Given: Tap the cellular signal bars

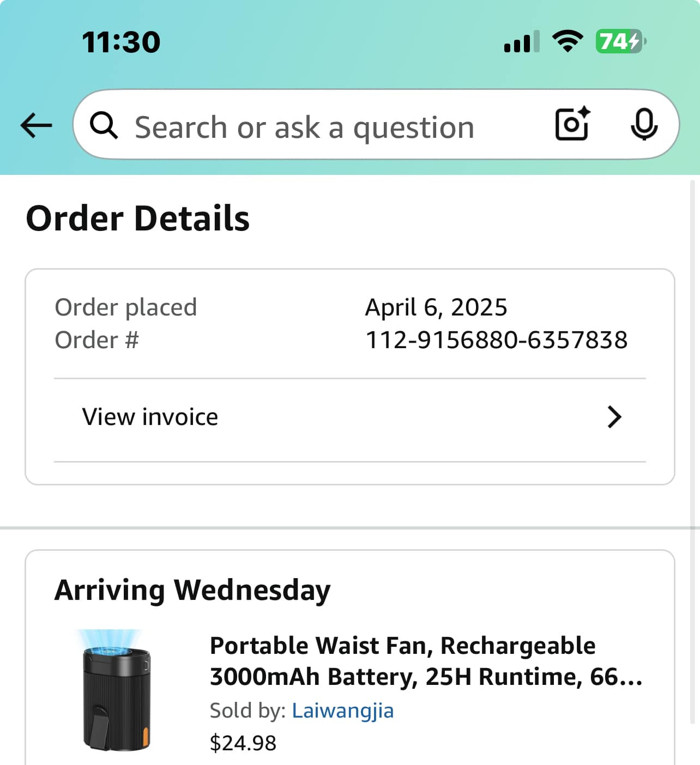Looking at the screenshot, I should 521,42.
